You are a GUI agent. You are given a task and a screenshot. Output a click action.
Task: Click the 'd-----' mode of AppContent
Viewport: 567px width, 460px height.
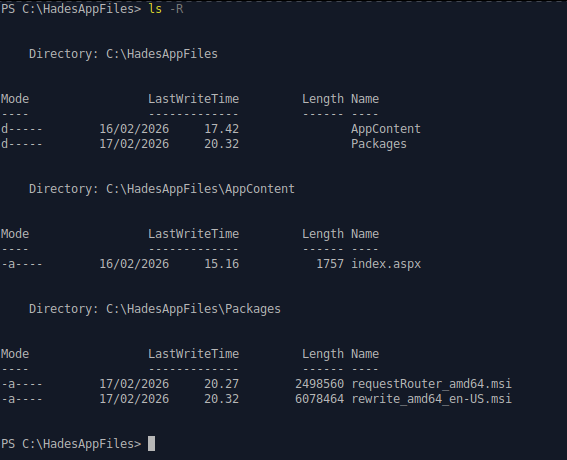click(21, 129)
